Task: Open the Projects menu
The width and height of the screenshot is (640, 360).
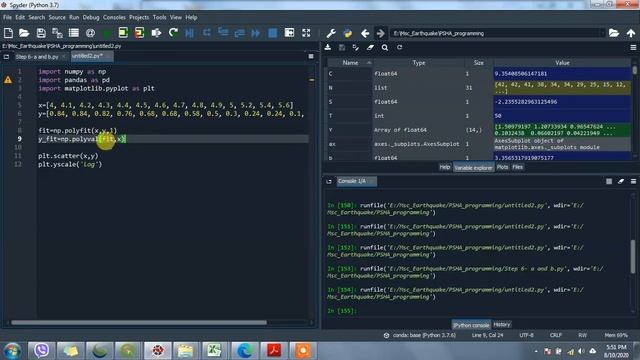Action: tap(139, 18)
